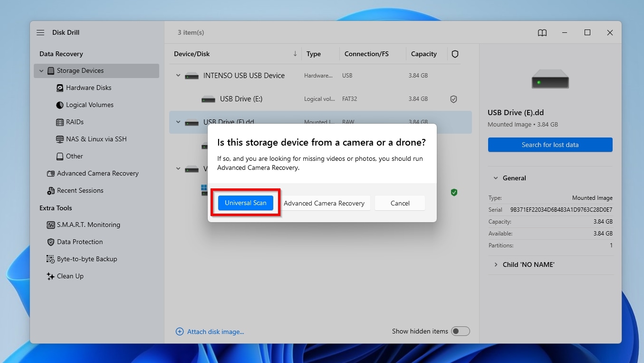
Task: Click Attach disk image link
Action: pos(215,332)
